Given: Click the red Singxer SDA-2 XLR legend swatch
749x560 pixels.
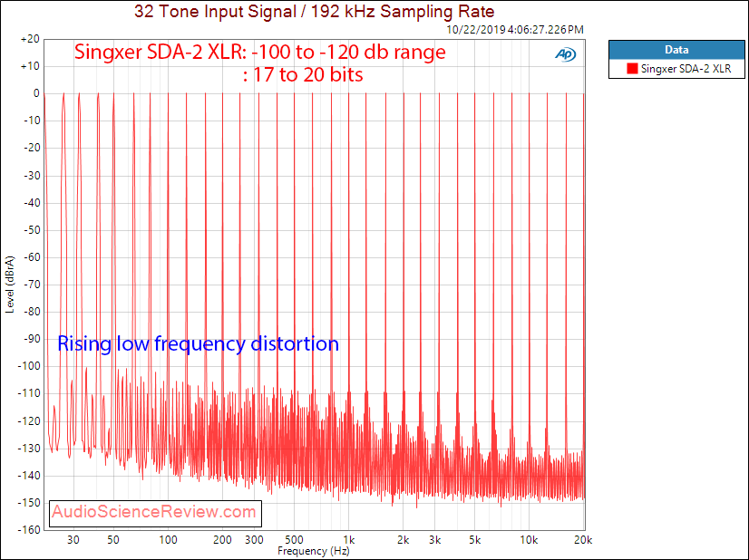Looking at the screenshot, I should pyautogui.click(x=632, y=69).
